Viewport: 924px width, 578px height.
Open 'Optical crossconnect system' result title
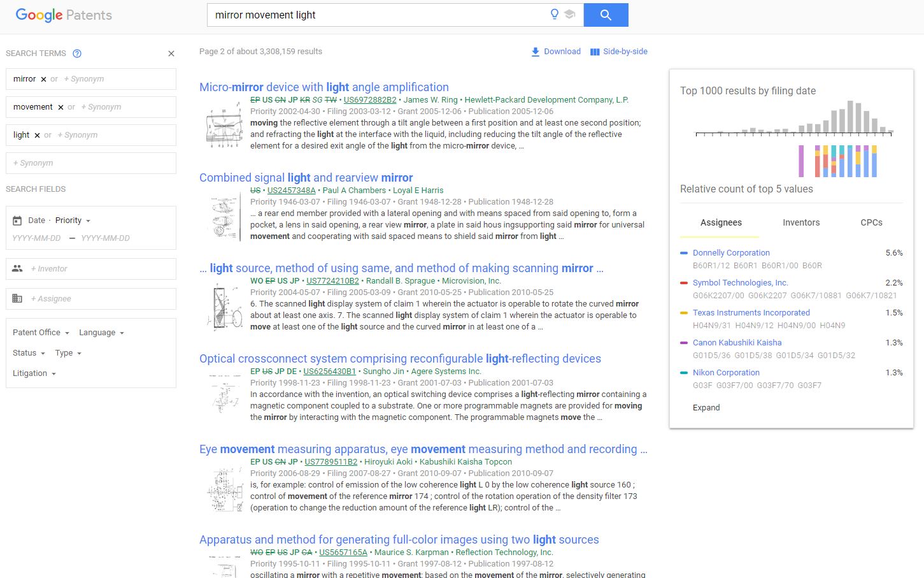point(400,359)
